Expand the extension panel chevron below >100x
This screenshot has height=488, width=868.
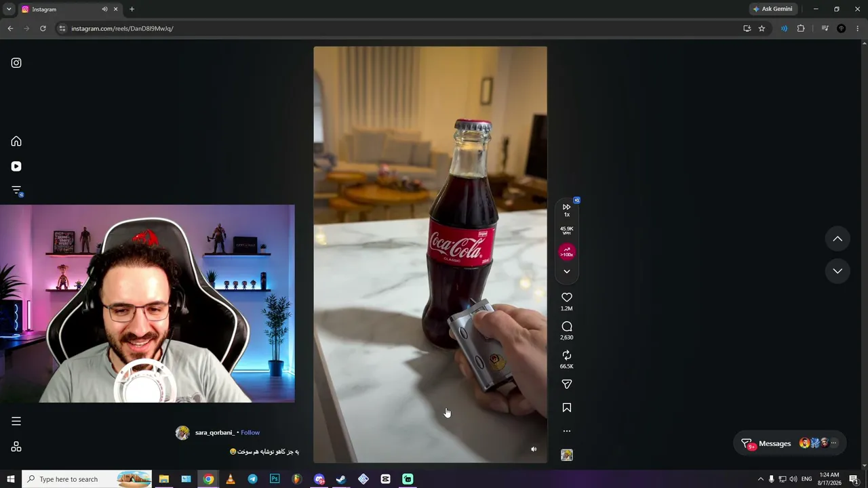[567, 271]
